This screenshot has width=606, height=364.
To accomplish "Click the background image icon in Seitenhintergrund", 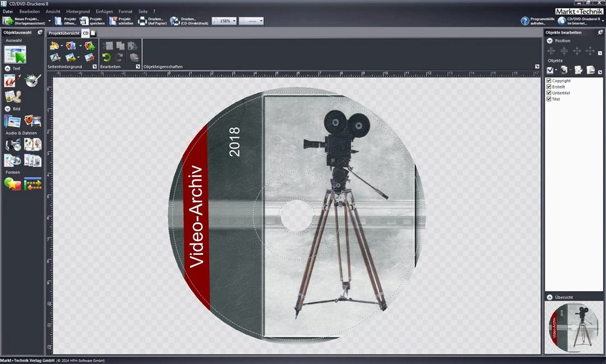I will [71, 46].
